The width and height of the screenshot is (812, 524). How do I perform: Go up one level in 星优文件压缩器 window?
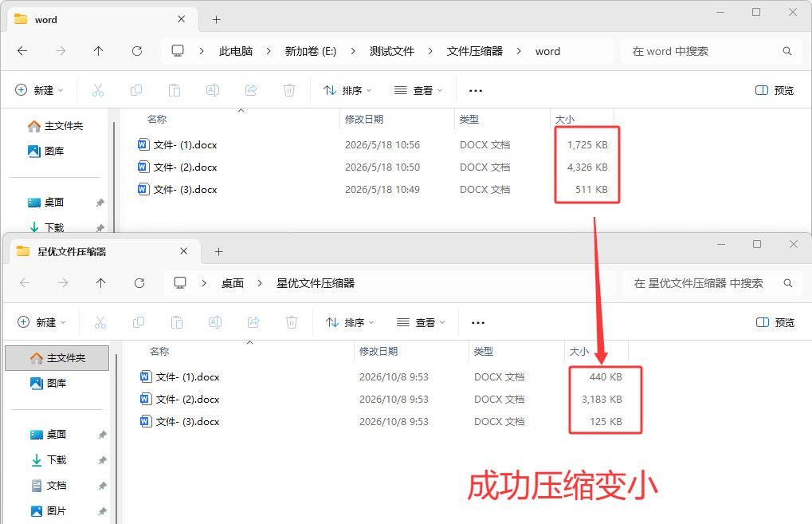click(x=101, y=283)
